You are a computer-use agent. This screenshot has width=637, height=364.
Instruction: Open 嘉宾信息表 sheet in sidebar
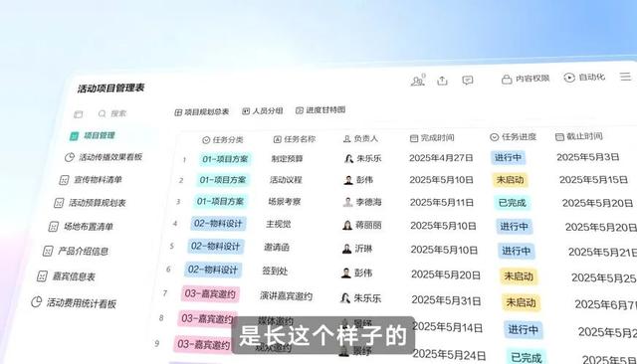[66, 276]
